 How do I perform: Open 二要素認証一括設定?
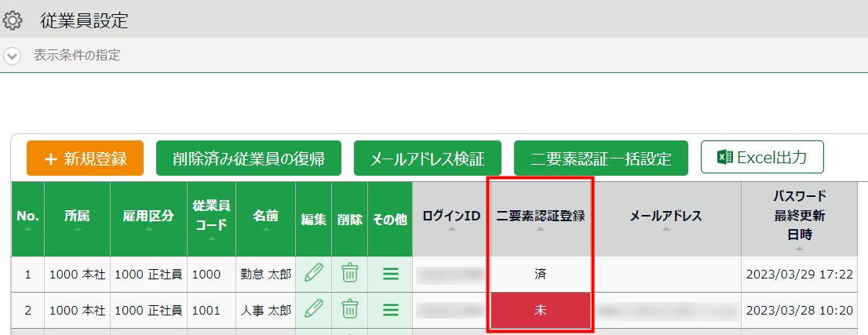601,158
